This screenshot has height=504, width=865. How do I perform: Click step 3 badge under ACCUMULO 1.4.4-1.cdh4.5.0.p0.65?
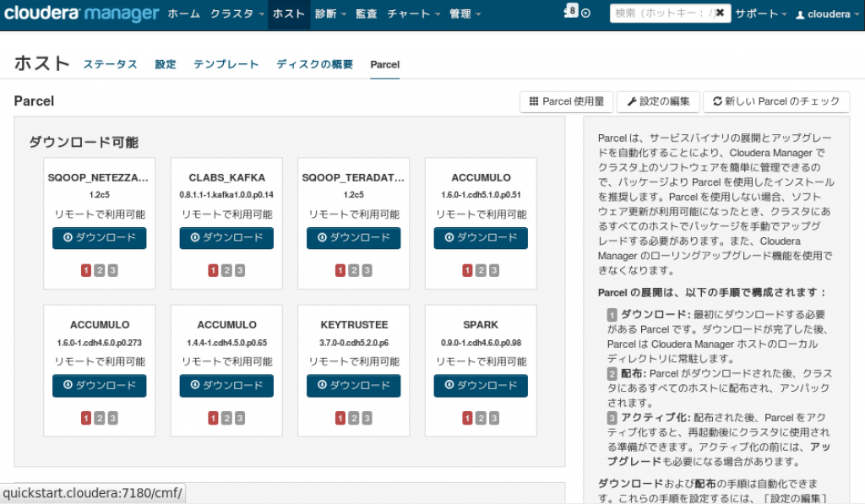(x=240, y=418)
